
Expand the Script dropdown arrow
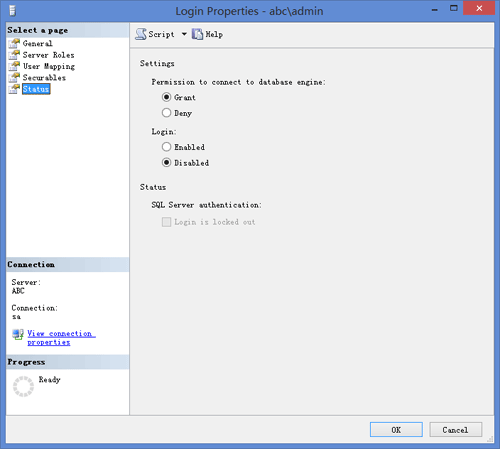184,34
